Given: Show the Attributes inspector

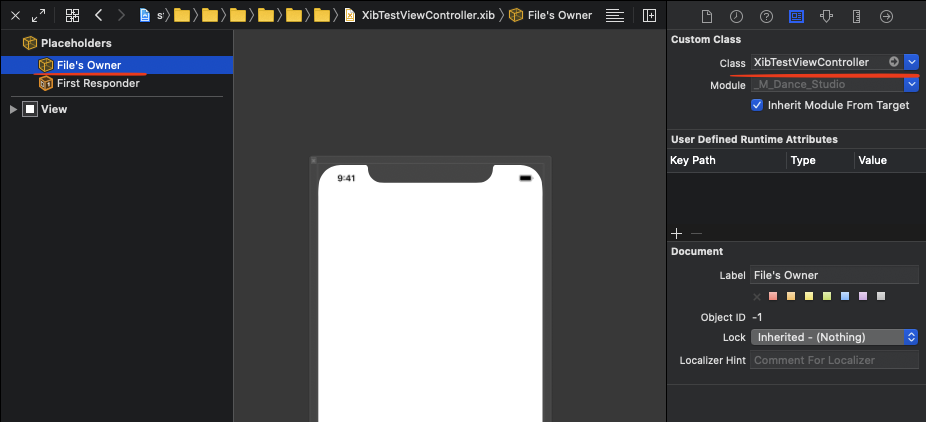Looking at the screenshot, I should pos(827,17).
